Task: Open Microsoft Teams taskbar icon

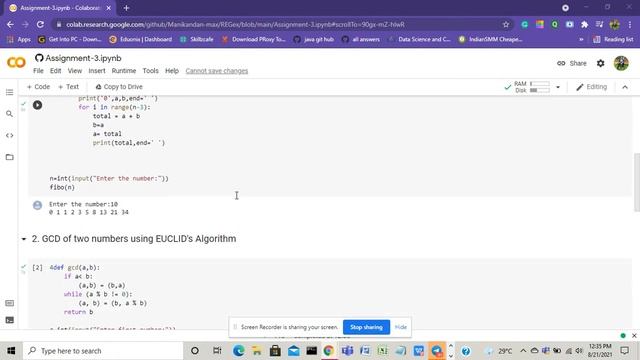Action: point(347,351)
